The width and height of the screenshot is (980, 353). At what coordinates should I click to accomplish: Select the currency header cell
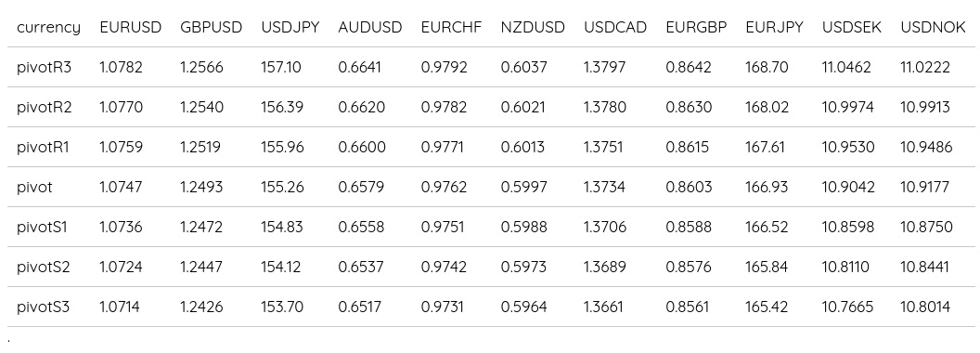(49, 28)
